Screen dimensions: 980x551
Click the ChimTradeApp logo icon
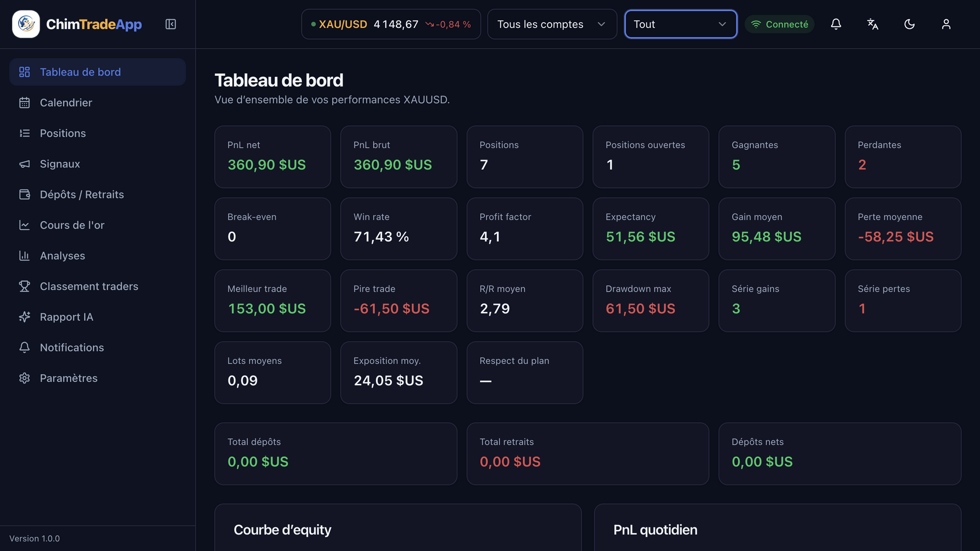[26, 24]
